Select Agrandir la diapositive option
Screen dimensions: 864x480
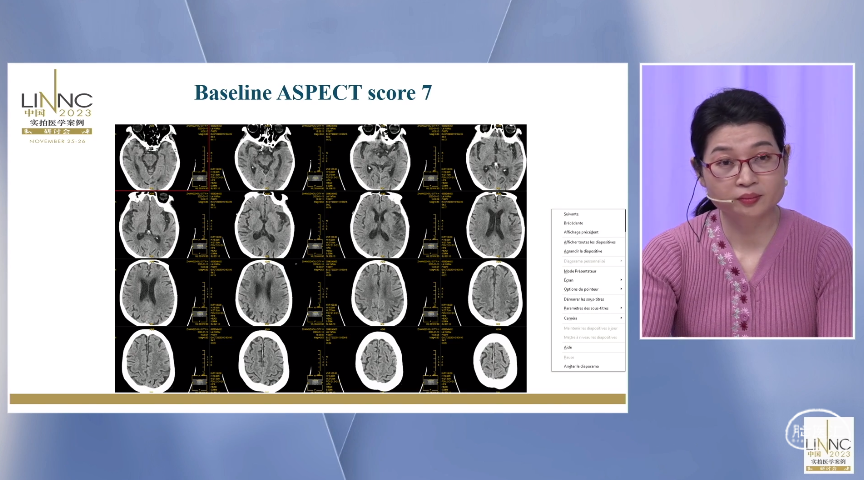(582, 252)
